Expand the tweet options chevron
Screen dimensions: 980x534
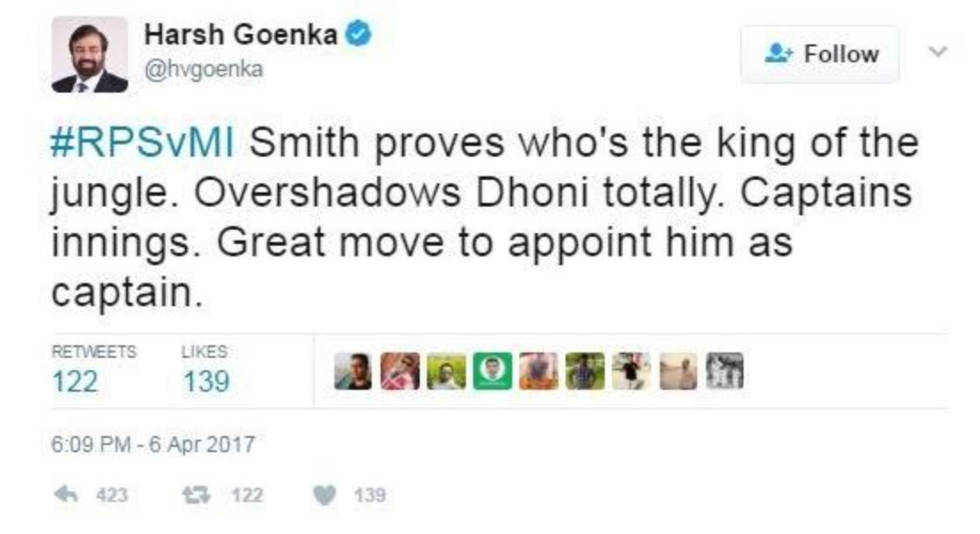(x=936, y=52)
